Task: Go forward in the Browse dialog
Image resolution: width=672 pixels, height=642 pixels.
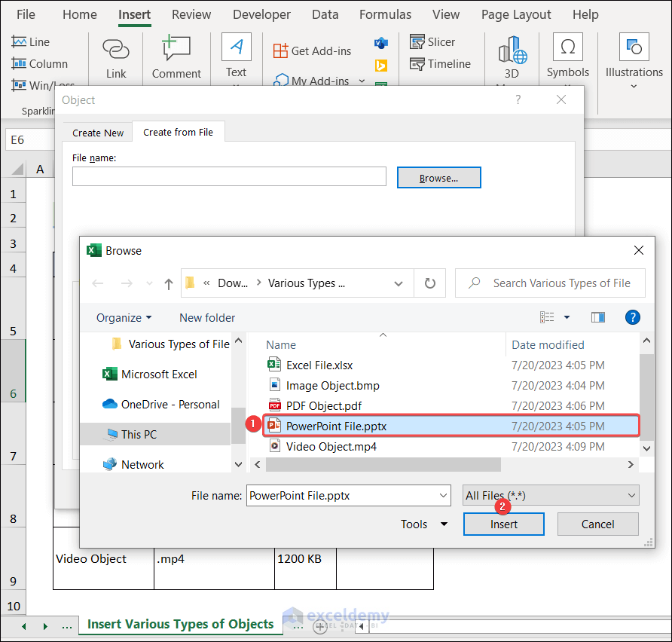Action: pyautogui.click(x=127, y=283)
